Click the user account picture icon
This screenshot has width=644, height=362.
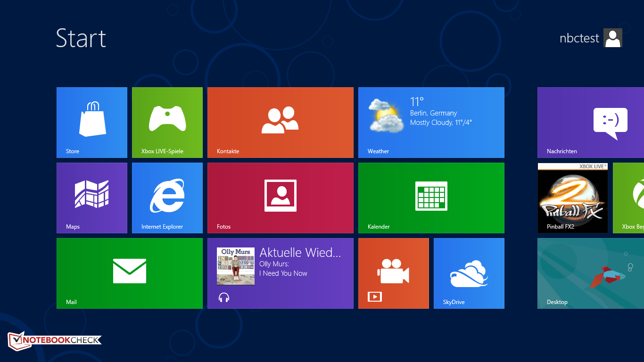pyautogui.click(x=613, y=38)
